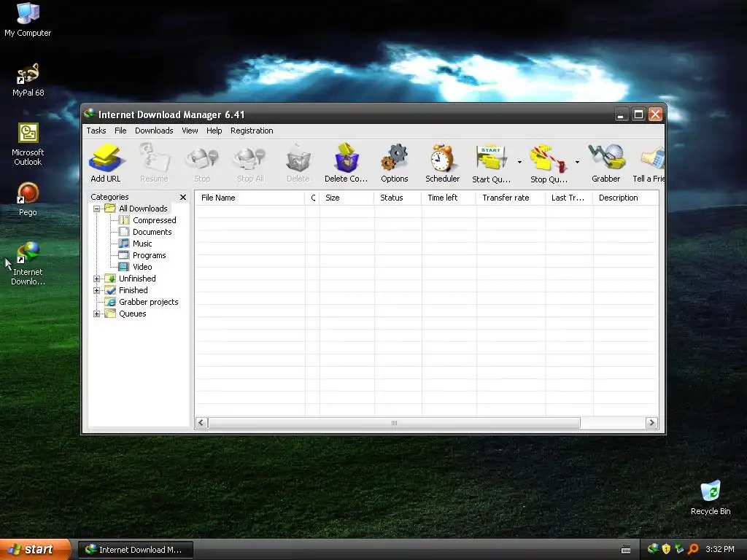The height and width of the screenshot is (560, 747).
Task: Sort by the Time left column header
Action: [449, 198]
